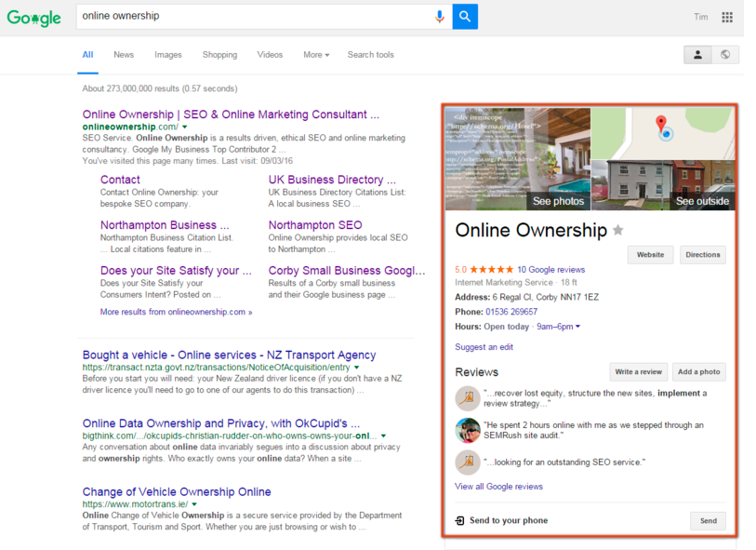
Task: Open Online Ownership SEO result title
Action: pyautogui.click(x=231, y=114)
